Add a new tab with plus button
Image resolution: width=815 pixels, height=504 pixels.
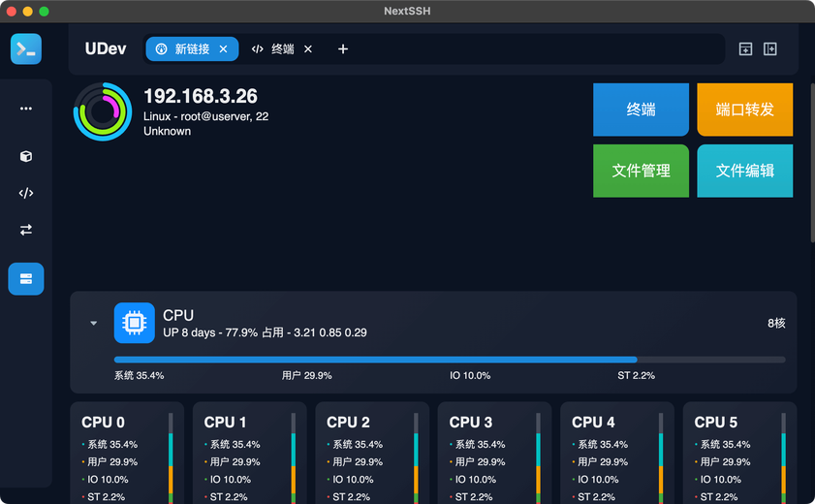(343, 48)
